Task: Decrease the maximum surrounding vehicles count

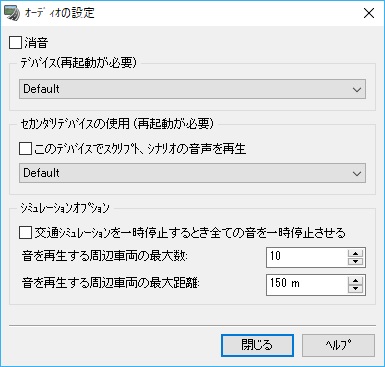Action: pos(356,261)
